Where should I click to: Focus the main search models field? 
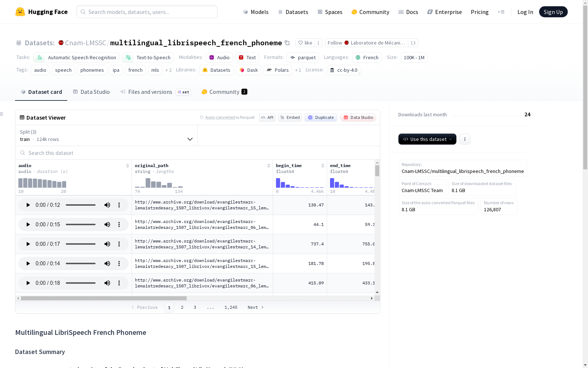click(x=147, y=12)
